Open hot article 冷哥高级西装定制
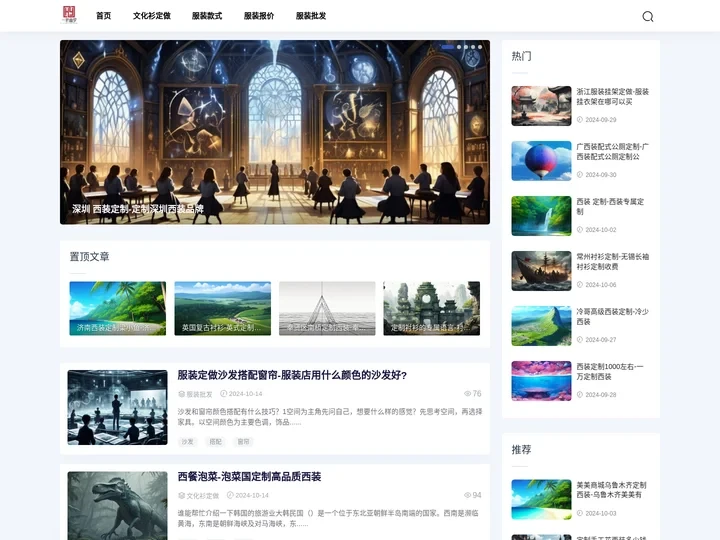Viewport: 720px width, 540px height. tap(613, 316)
